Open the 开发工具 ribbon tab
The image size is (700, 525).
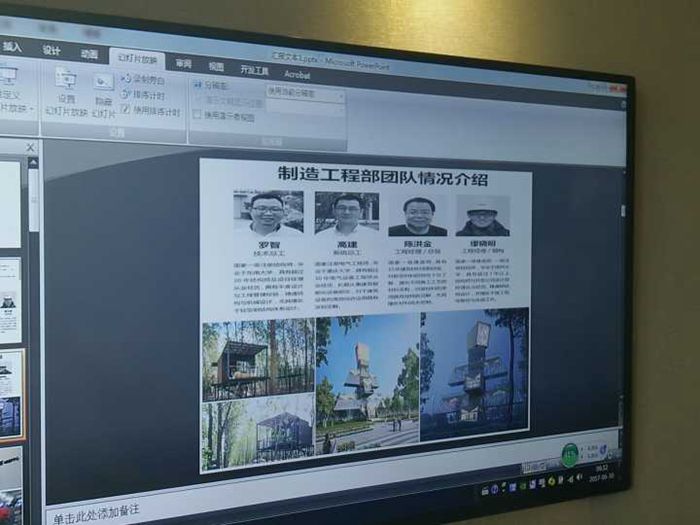[254, 70]
